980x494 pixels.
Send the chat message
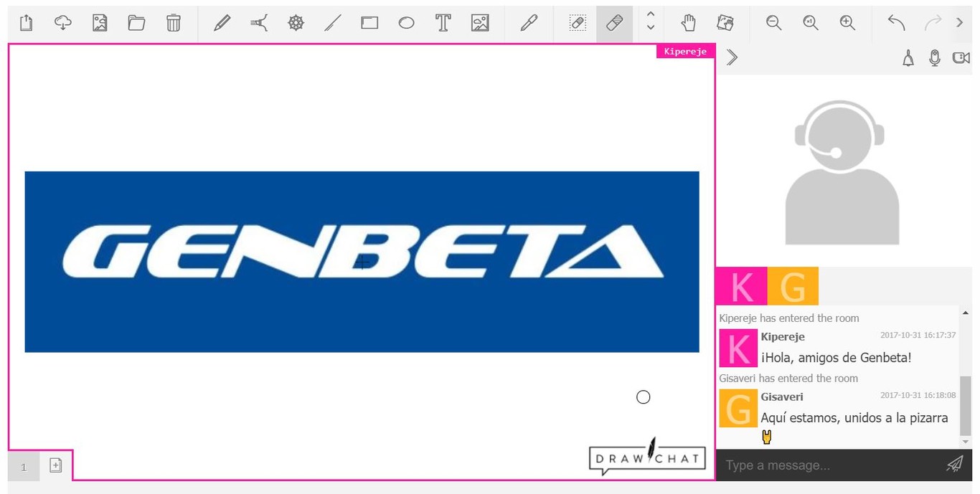(954, 465)
